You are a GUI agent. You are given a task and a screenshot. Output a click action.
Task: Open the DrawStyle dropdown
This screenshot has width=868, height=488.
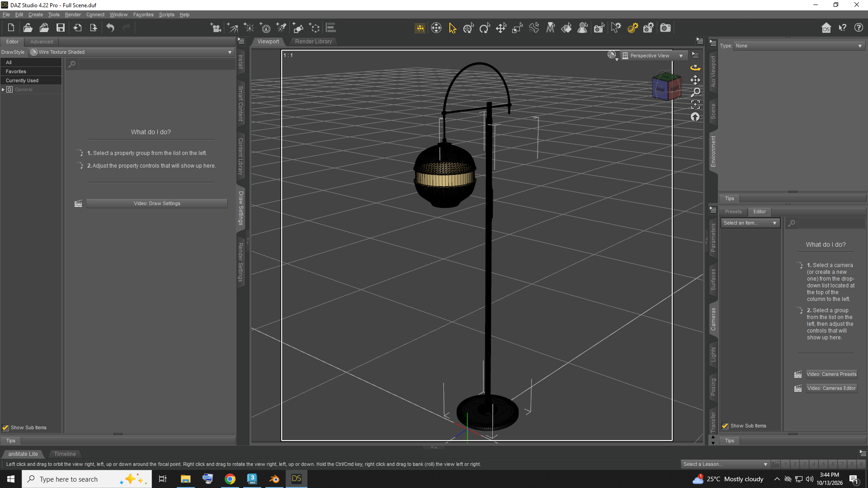point(132,52)
